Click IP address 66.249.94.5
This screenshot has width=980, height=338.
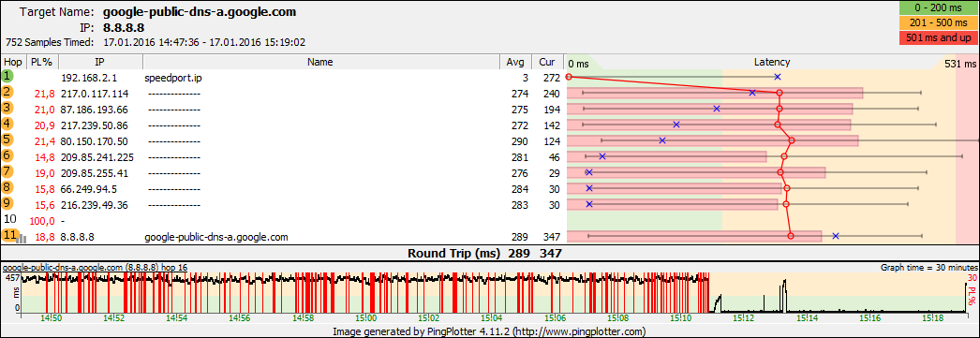89,189
